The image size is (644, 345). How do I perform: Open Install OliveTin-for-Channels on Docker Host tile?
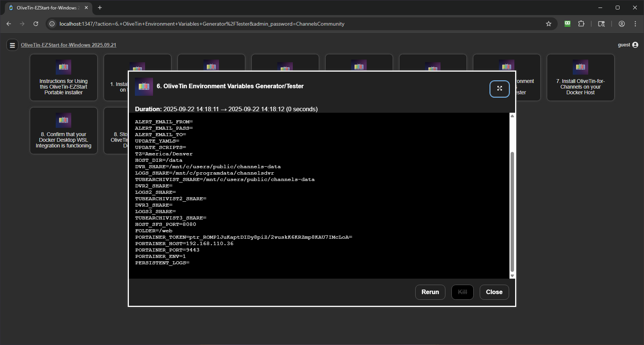pos(580,78)
